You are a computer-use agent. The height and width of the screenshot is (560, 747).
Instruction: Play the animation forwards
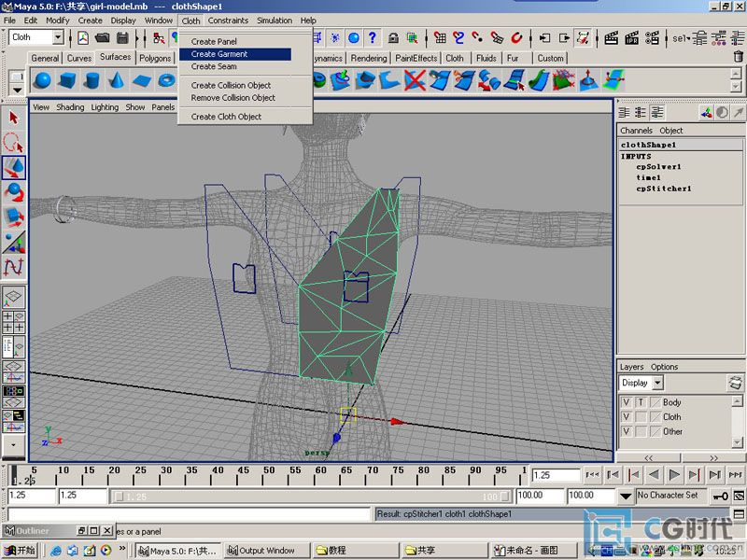click(x=674, y=474)
